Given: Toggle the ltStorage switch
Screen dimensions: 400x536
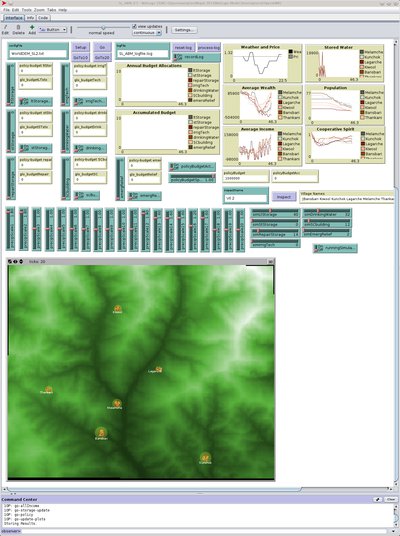Looking at the screenshot, I should point(35,101).
